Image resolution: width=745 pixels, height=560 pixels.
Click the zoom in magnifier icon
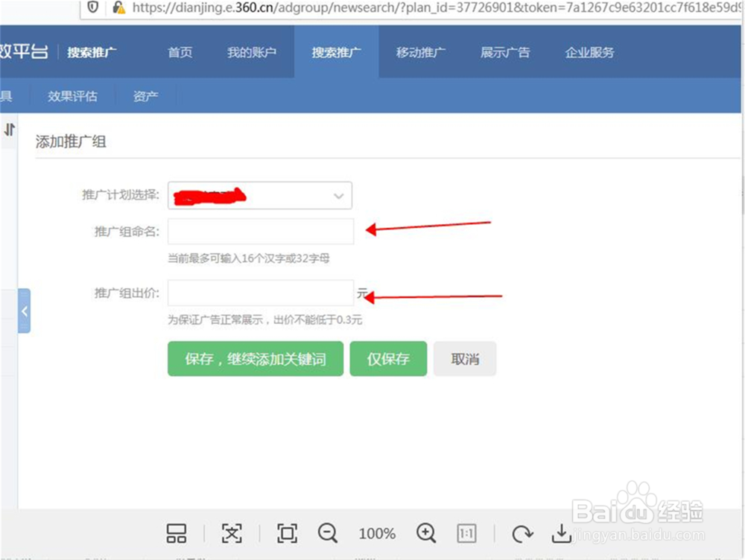pos(427,533)
